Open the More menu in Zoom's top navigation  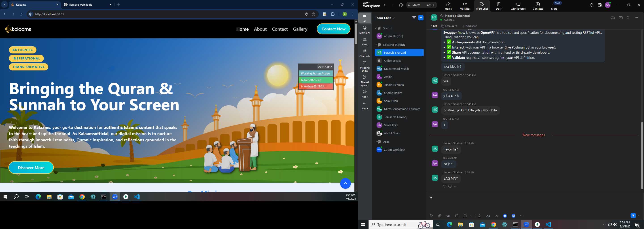click(x=554, y=6)
